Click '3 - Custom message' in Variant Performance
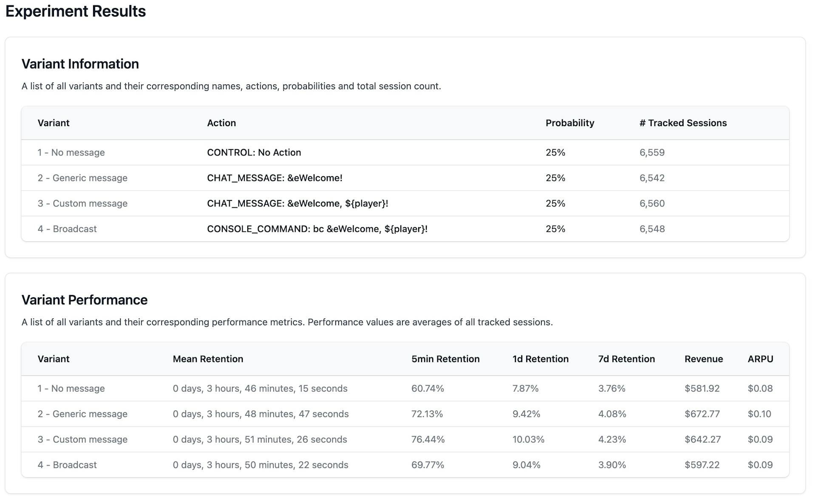This screenshot has height=504, width=816. tap(82, 439)
